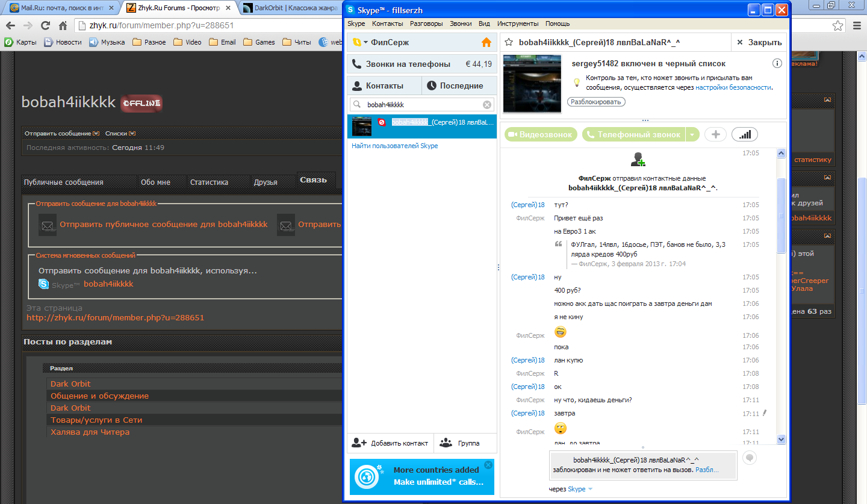This screenshot has width=867, height=504.
Task: Open the Chrome main menu icon
Action: click(x=857, y=26)
